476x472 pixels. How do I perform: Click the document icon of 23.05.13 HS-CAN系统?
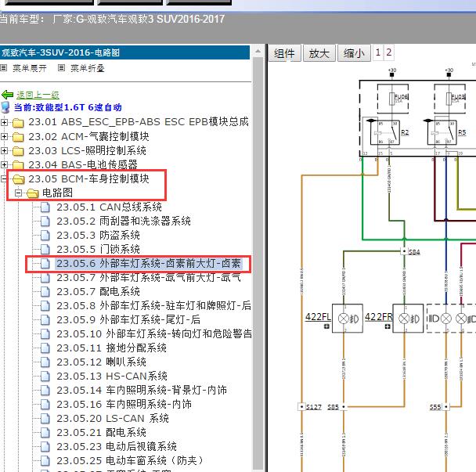pyautogui.click(x=45, y=377)
